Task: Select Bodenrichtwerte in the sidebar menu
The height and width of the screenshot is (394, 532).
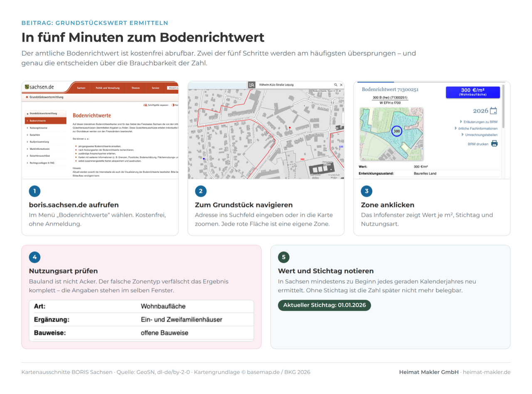Action: tap(46, 121)
